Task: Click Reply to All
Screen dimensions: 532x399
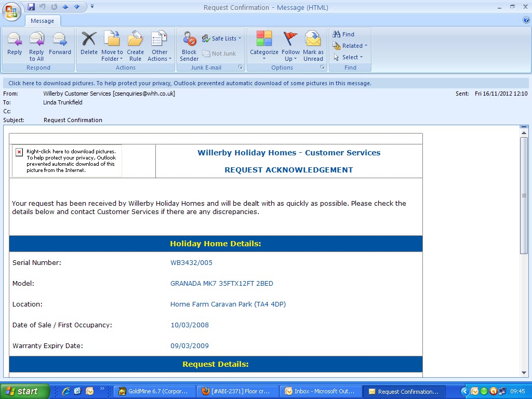Action: pos(36,46)
